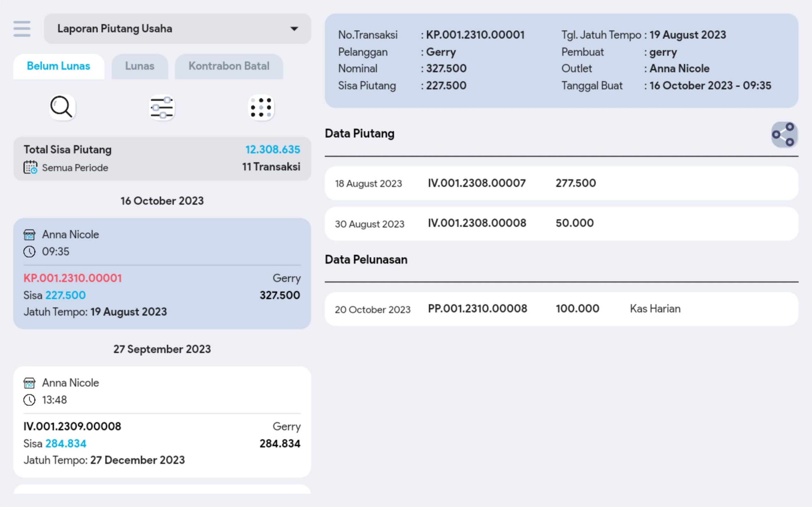Image resolution: width=812 pixels, height=507 pixels.
Task: Click the payment row PP.001.2310.00008
Action: tap(477, 309)
